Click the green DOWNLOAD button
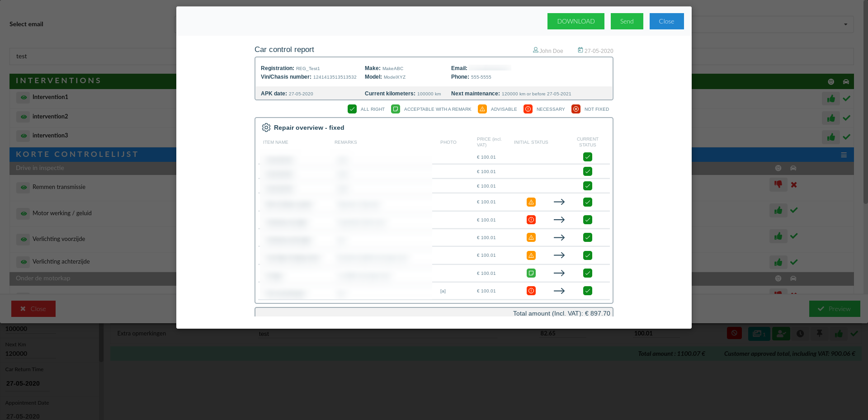Screen dimensions: 868x420 click(576, 21)
